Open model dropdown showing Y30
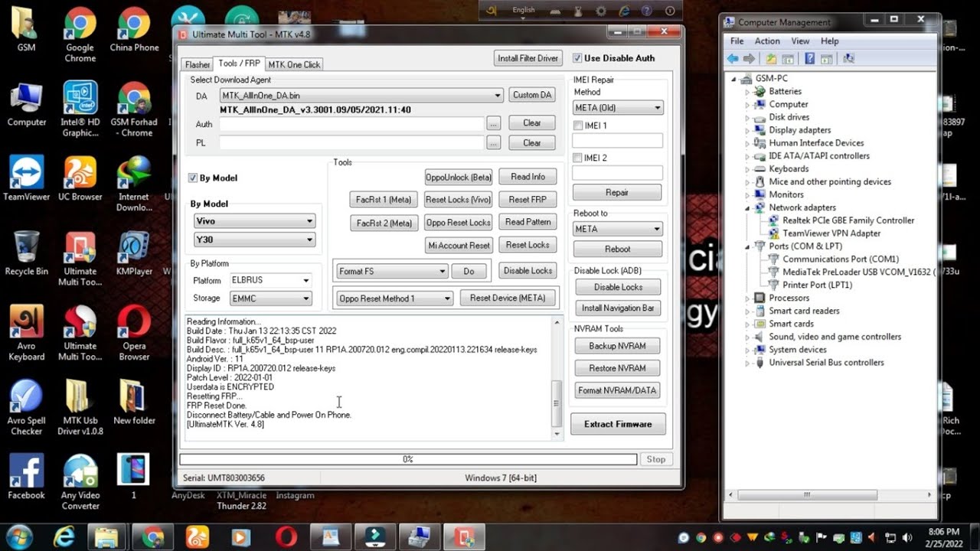This screenshot has width=980, height=551. (255, 240)
